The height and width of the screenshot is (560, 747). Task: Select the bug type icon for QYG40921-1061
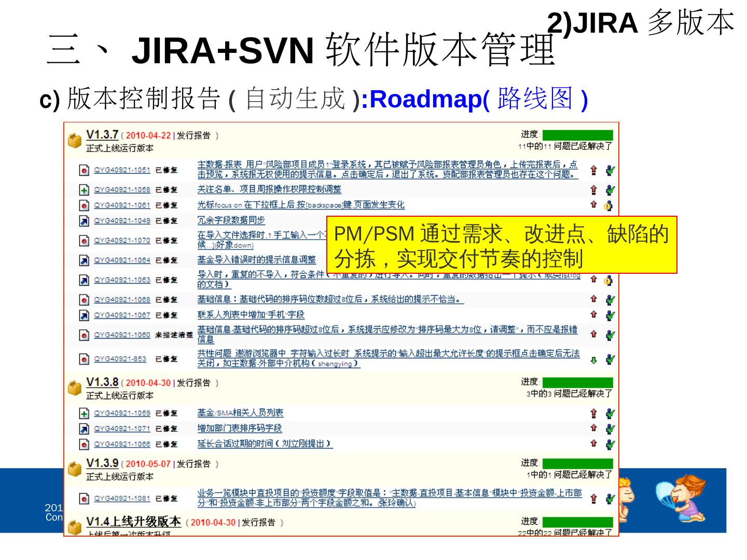[x=84, y=205]
